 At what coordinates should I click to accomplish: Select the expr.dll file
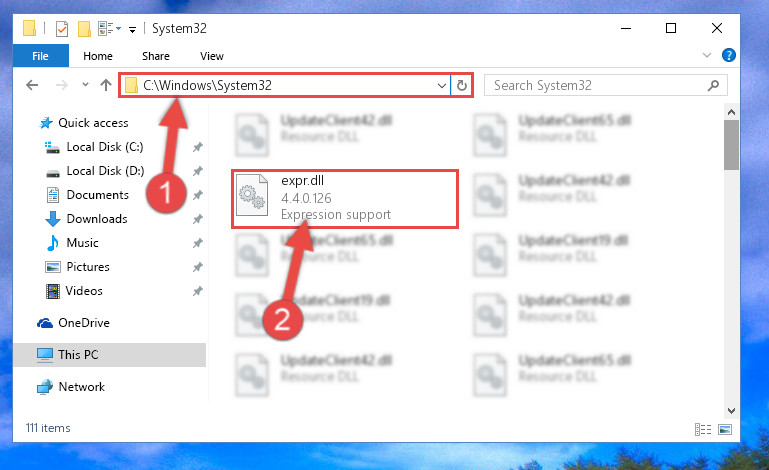tap(345, 199)
